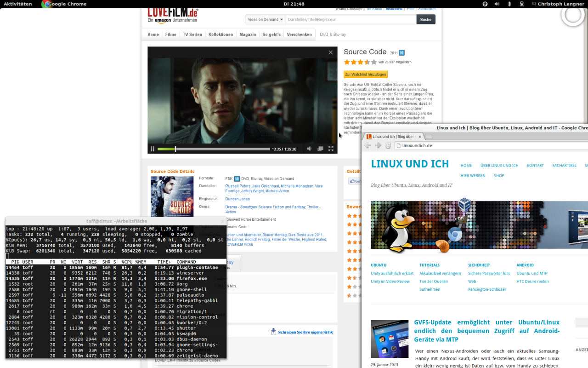Open Unity ausführlich erklärt link
This screenshot has width=588, height=368.
[x=392, y=273]
